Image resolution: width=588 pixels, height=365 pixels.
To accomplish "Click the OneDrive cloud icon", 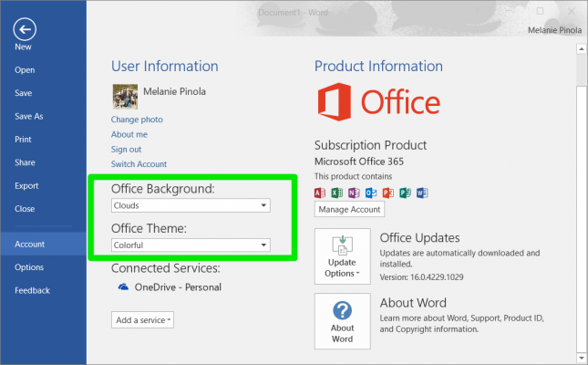I will 123,287.
